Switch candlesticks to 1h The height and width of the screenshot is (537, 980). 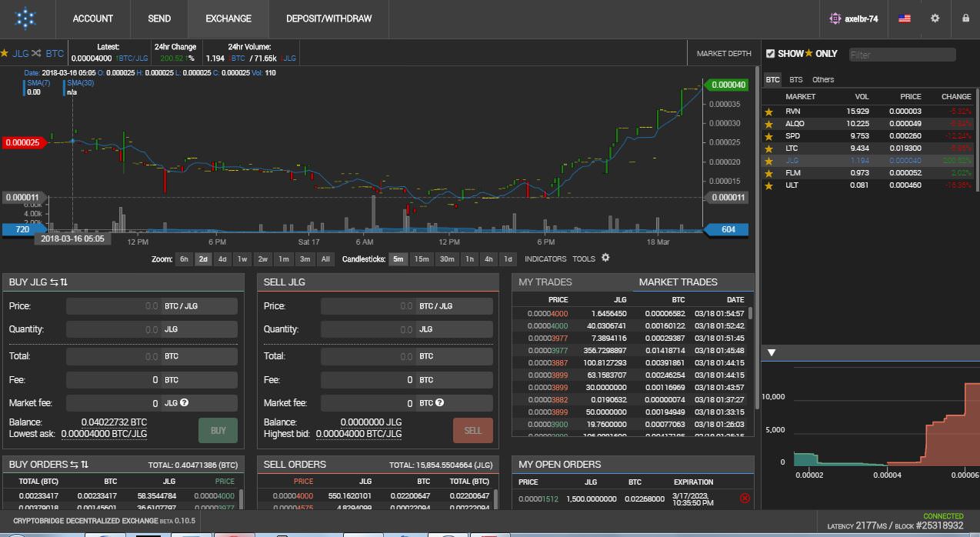click(469, 259)
